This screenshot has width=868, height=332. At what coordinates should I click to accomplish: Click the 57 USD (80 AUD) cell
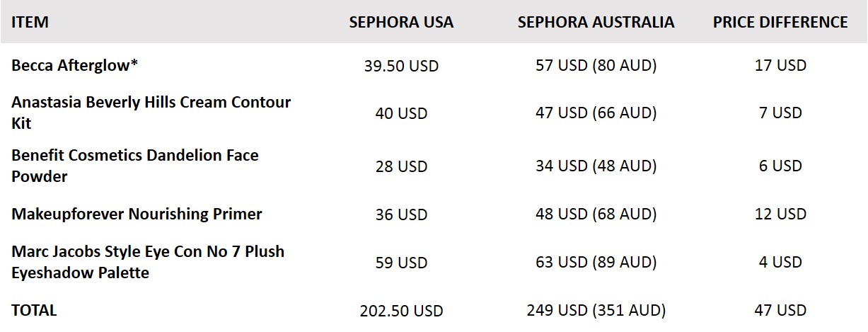pyautogui.click(x=596, y=66)
